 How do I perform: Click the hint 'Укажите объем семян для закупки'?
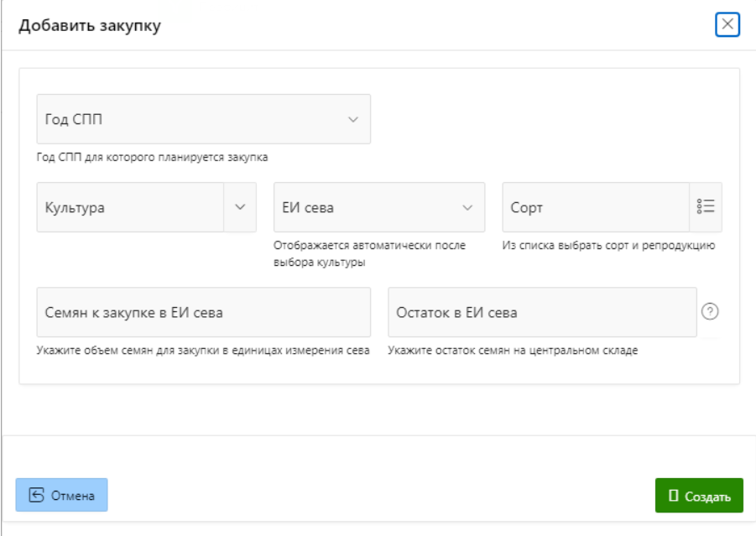pos(203,351)
